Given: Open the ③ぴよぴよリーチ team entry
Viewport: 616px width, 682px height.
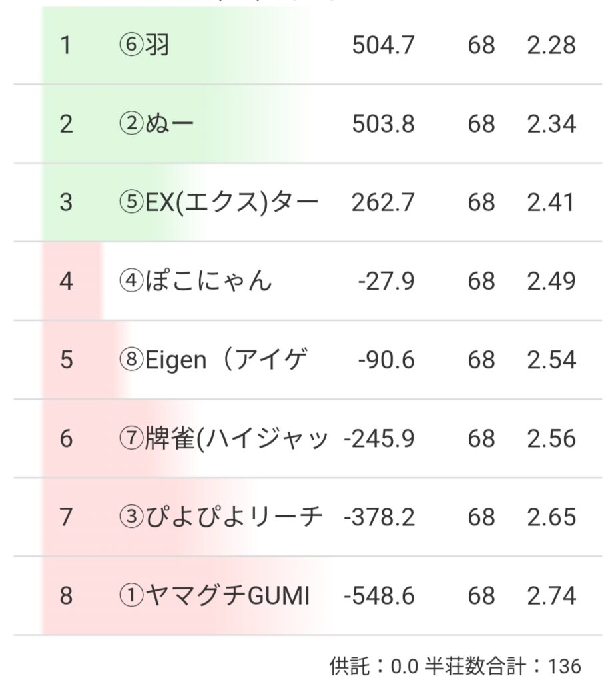Looking at the screenshot, I should click(220, 517).
